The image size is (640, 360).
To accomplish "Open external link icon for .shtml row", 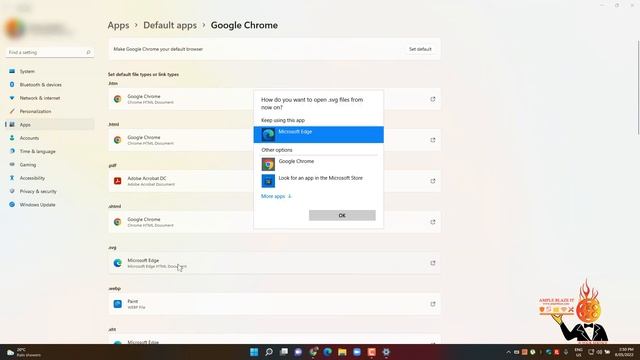I will pyautogui.click(x=433, y=222).
